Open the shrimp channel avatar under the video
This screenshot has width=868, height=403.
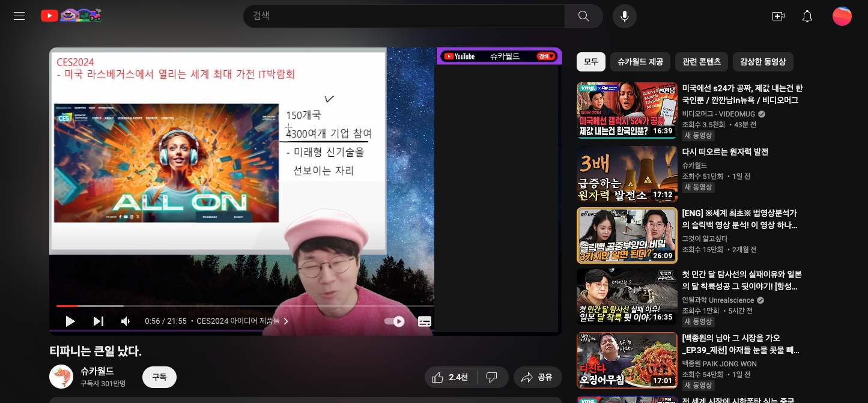tap(61, 377)
